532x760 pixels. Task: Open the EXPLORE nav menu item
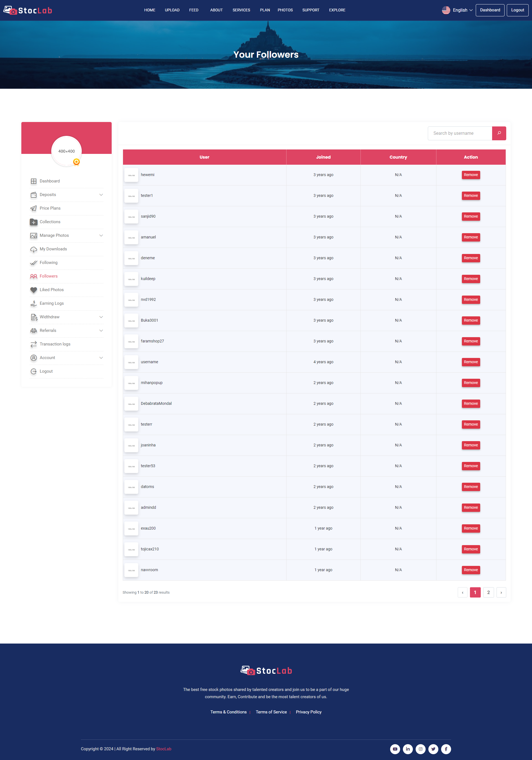coord(337,10)
